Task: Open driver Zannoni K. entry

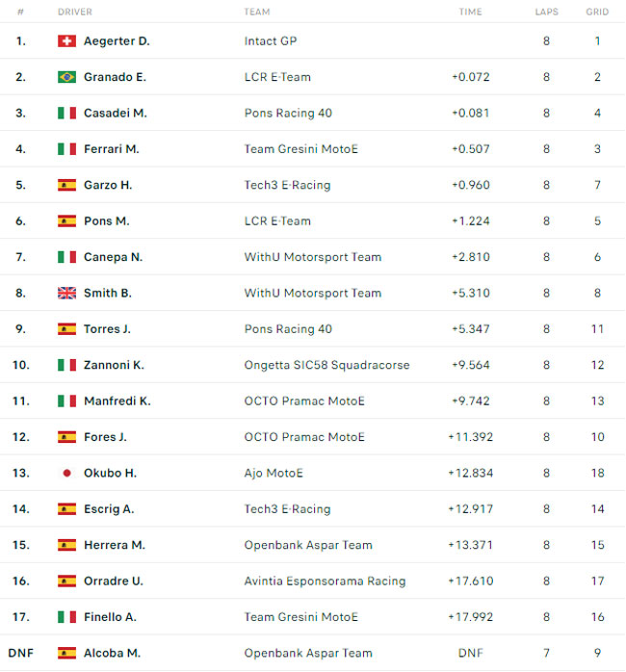Action: [x=114, y=365]
